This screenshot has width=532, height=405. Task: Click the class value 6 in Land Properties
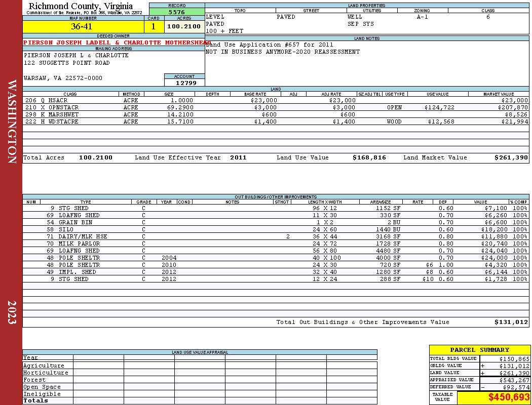(488, 17)
